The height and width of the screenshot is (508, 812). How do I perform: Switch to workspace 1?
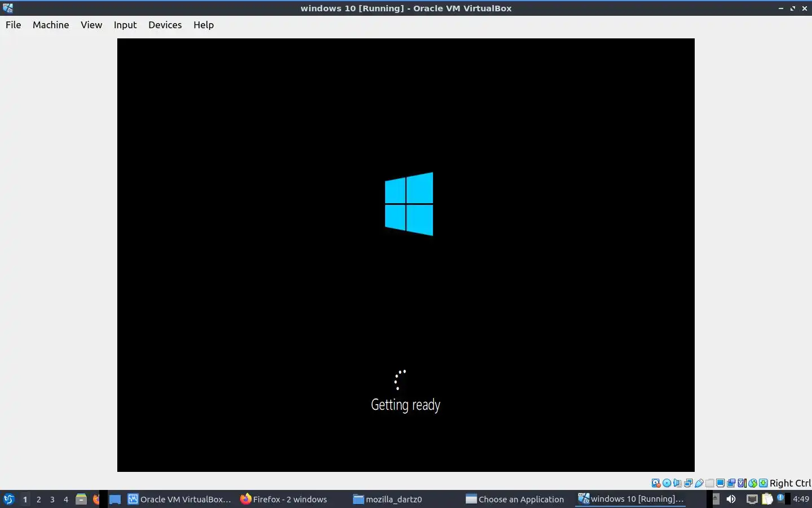[25, 499]
